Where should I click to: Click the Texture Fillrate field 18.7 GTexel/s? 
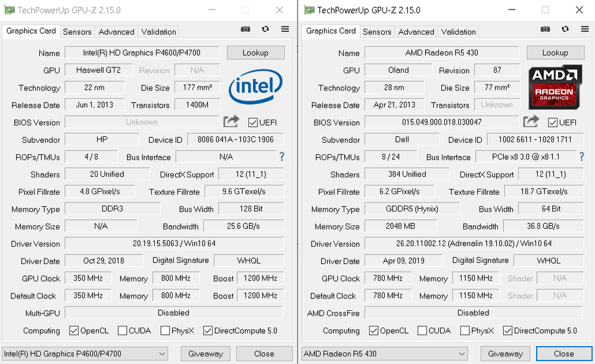pyautogui.click(x=544, y=192)
